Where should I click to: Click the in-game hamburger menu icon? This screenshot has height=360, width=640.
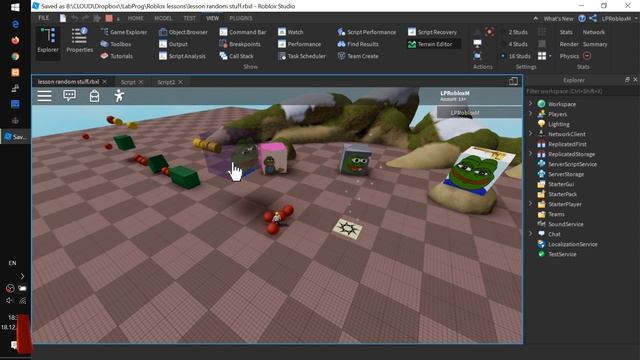pos(44,96)
